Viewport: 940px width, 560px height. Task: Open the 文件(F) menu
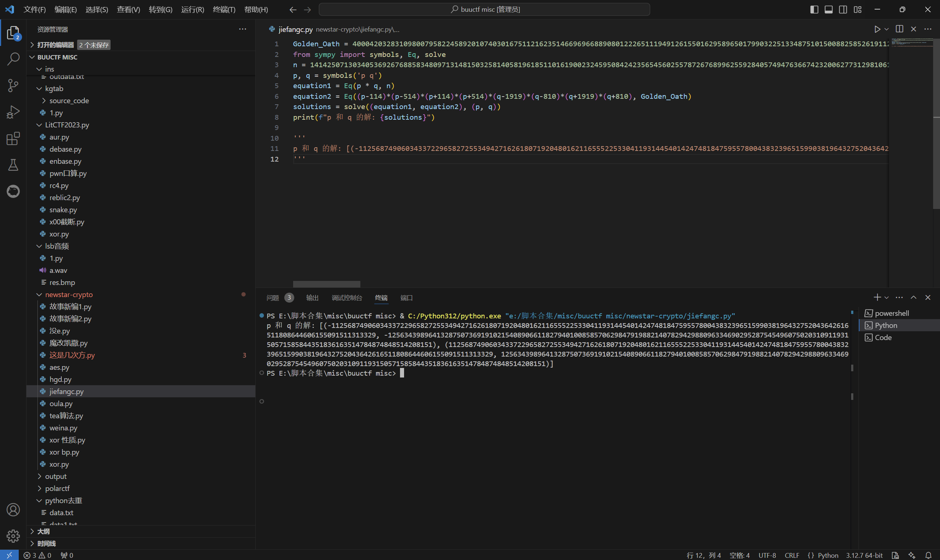34,10
